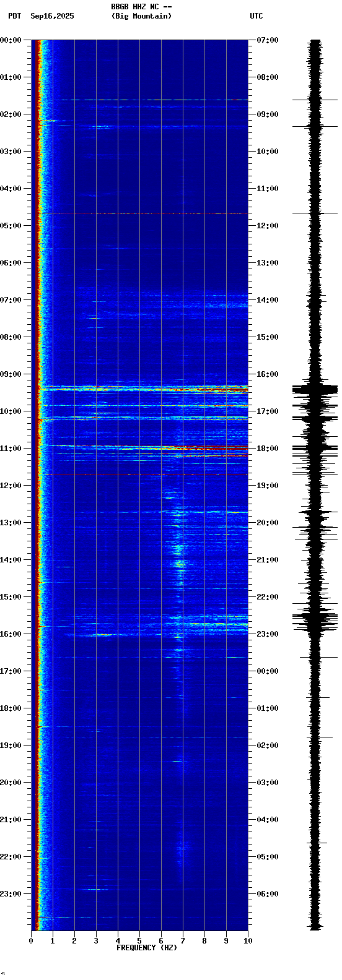Click the UTC '05:00' time tick label
Screen dimensions: 342x980
point(268,857)
